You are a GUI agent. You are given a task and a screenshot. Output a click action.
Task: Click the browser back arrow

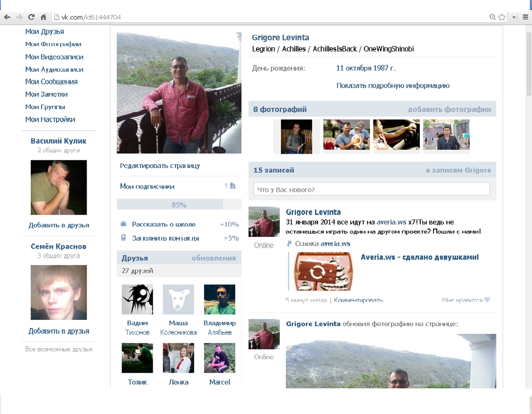pos(7,17)
